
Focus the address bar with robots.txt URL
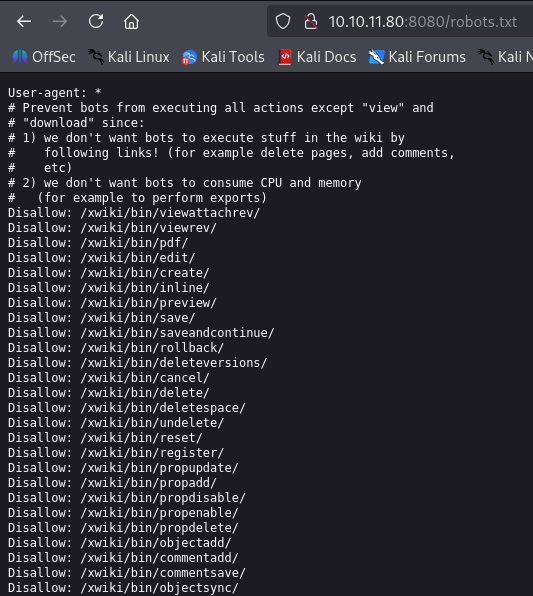click(x=422, y=22)
